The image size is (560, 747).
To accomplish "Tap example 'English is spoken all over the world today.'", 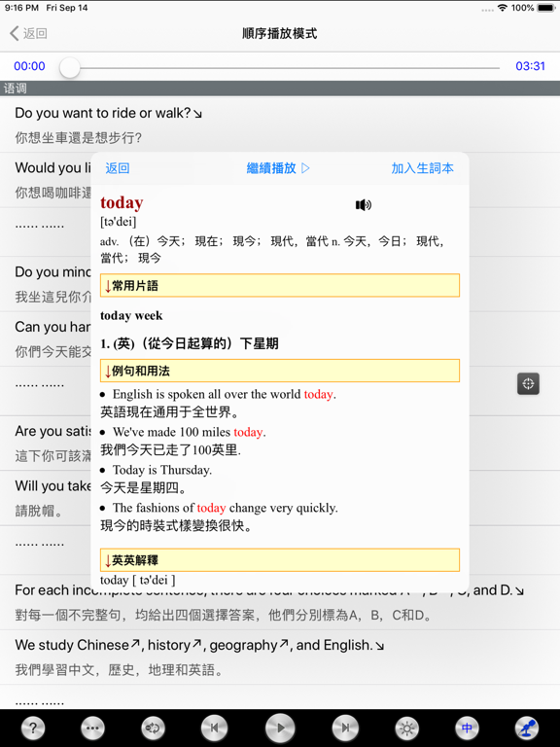I will pos(225,394).
